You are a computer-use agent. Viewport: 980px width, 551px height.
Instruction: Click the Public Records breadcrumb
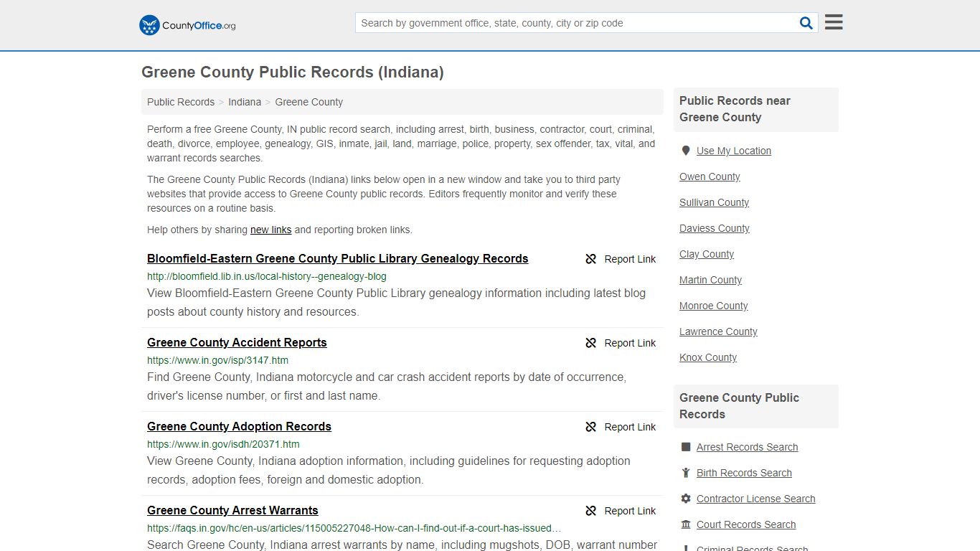pos(180,102)
